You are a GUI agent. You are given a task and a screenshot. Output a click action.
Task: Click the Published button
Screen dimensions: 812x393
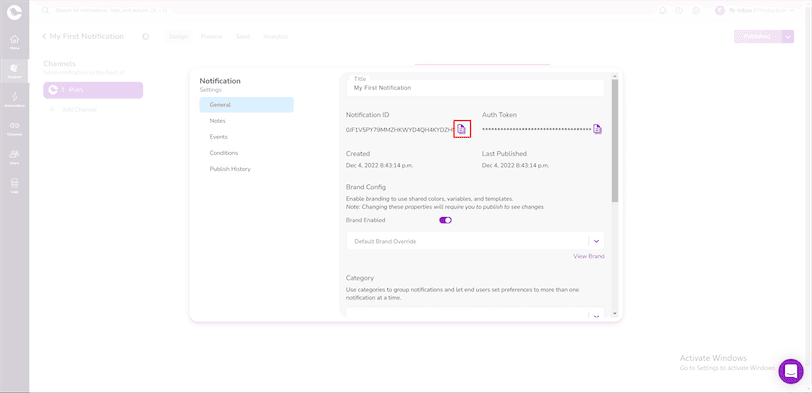pyautogui.click(x=758, y=36)
